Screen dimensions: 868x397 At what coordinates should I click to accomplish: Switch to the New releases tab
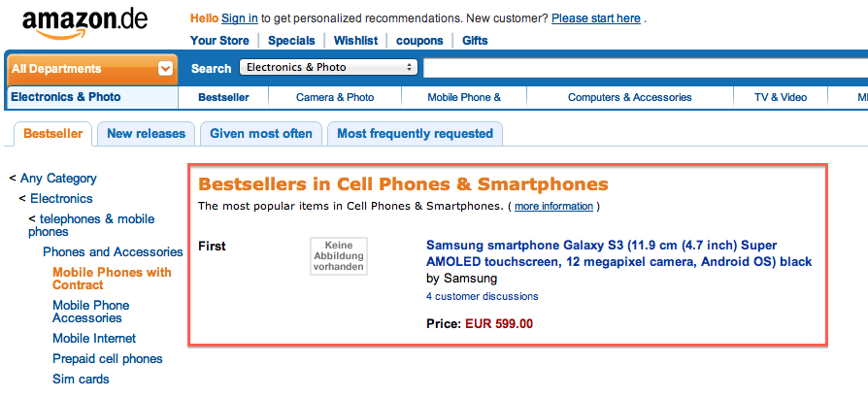pyautogui.click(x=147, y=133)
